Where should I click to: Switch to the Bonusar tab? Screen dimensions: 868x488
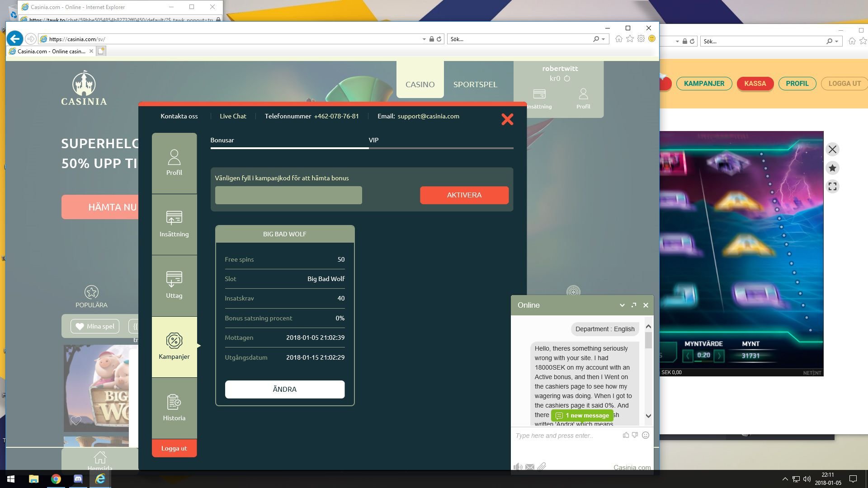[x=222, y=140]
